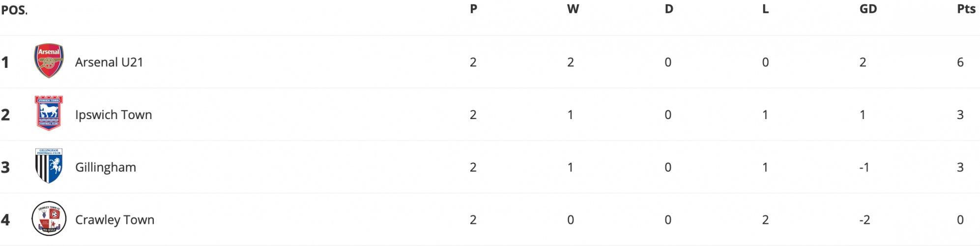This screenshot has width=980, height=246.
Task: Click the W (wins) column header
Action: click(x=573, y=9)
